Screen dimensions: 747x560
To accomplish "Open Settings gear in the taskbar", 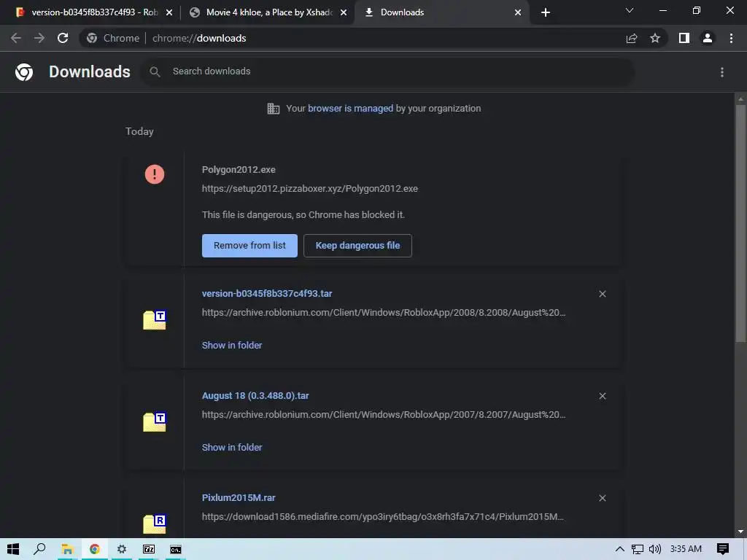I will click(122, 549).
